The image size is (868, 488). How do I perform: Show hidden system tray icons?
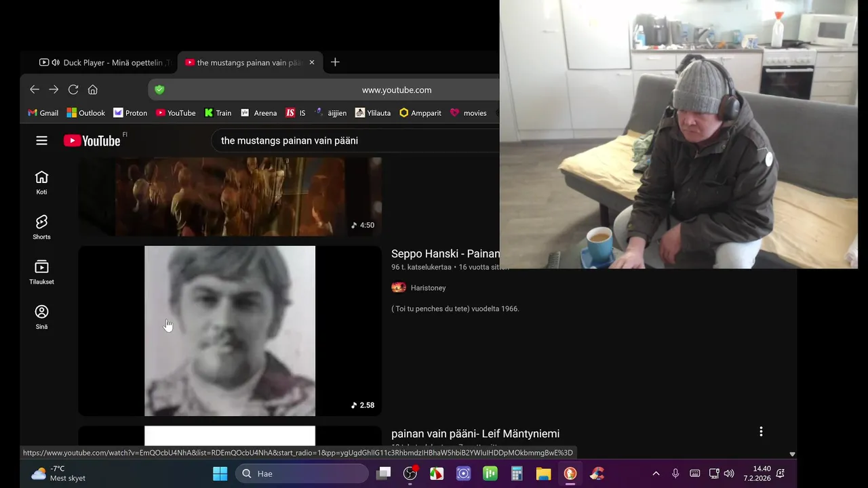pos(656,474)
